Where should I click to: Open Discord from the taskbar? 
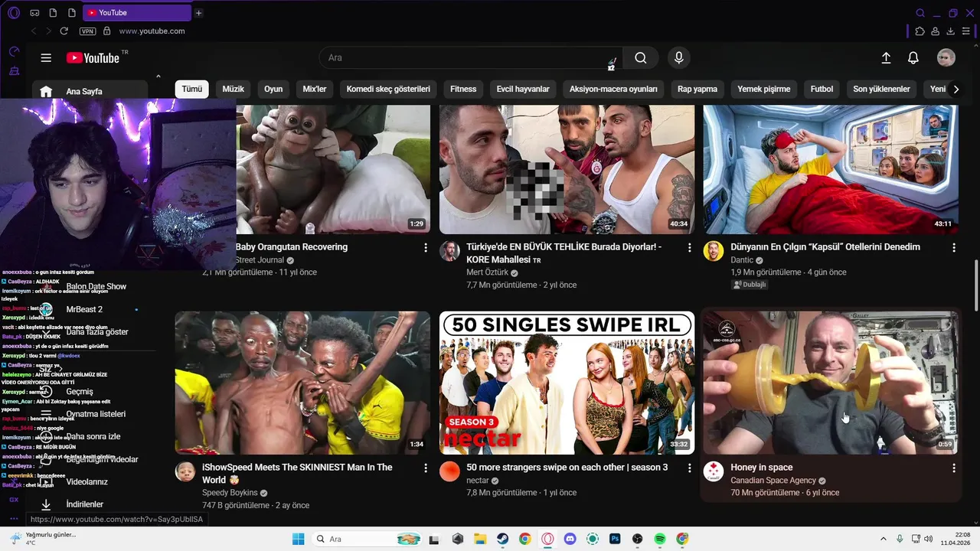(x=570, y=540)
